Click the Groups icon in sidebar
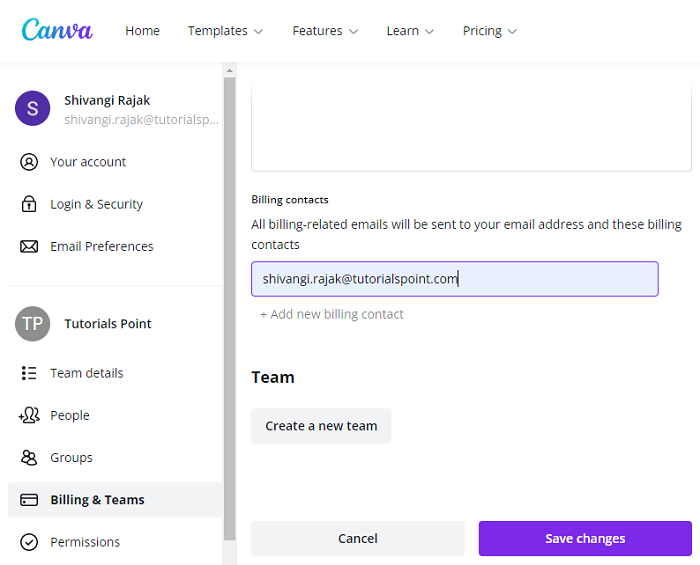Image resolution: width=700 pixels, height=565 pixels. pos(29,457)
